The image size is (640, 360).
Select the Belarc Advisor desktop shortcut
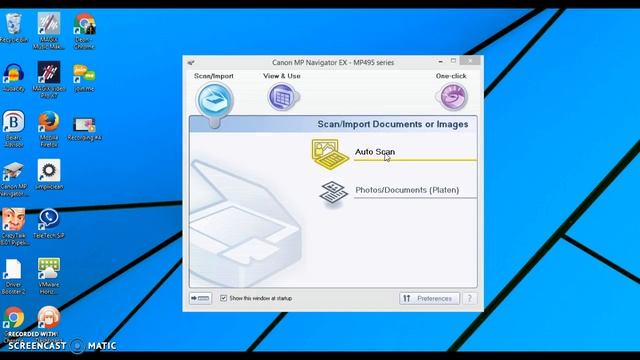pyautogui.click(x=14, y=129)
